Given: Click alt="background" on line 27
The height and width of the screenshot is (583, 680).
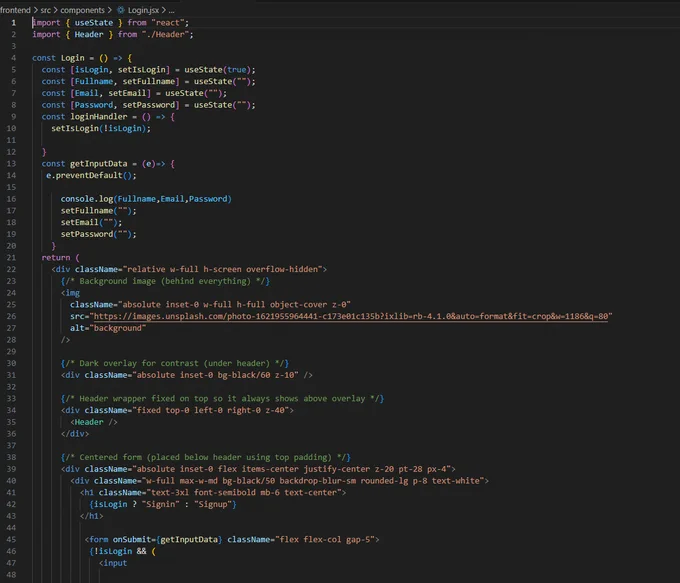Looking at the screenshot, I should coord(108,328).
